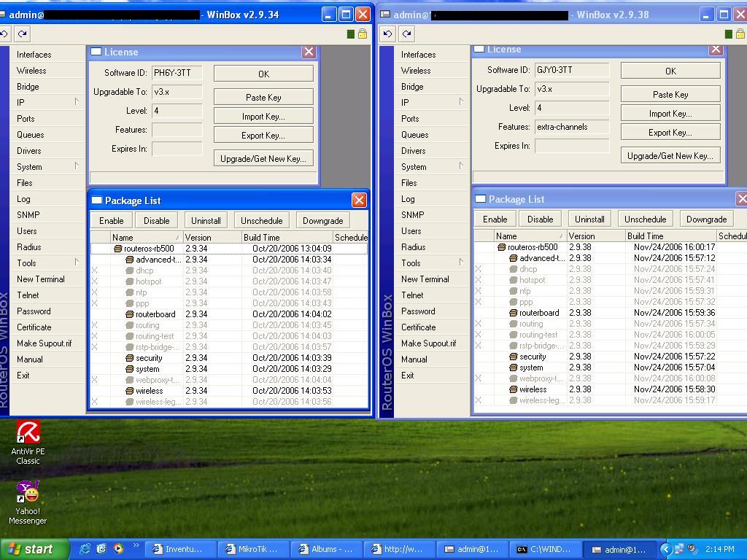Expand the IP submenu in right WinBox
The image size is (747, 560).
point(461,102)
